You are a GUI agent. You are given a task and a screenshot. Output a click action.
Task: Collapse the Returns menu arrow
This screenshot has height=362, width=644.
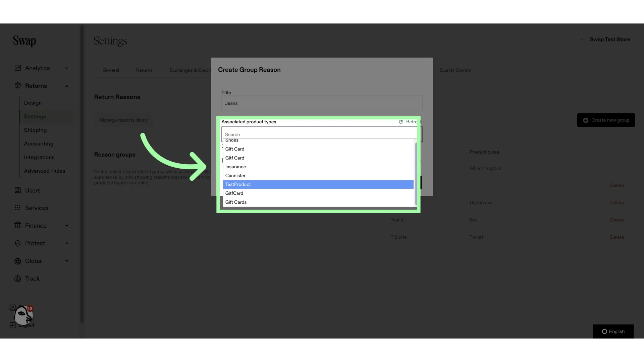pos(67,86)
